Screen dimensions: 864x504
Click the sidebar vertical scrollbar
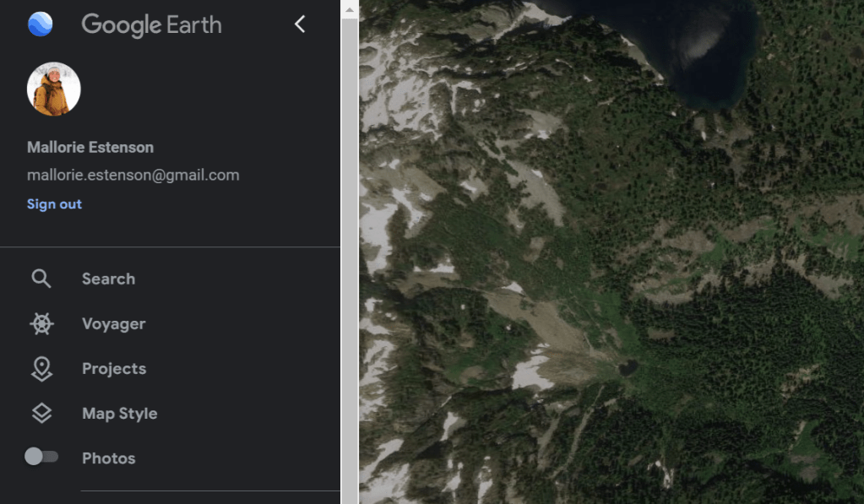click(350, 253)
